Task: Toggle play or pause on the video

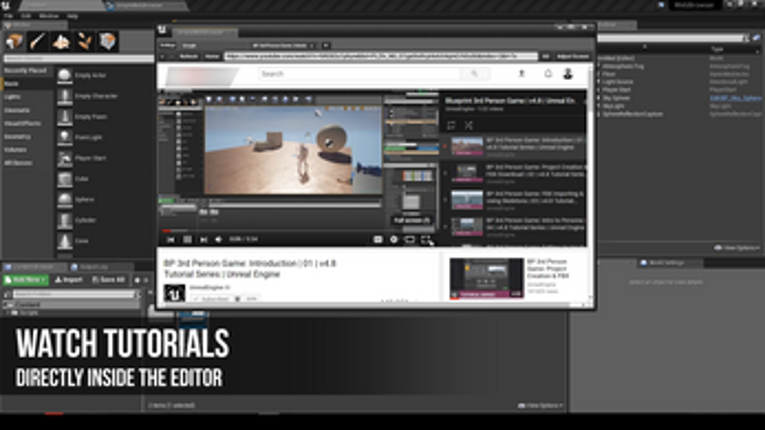Action: point(187,240)
